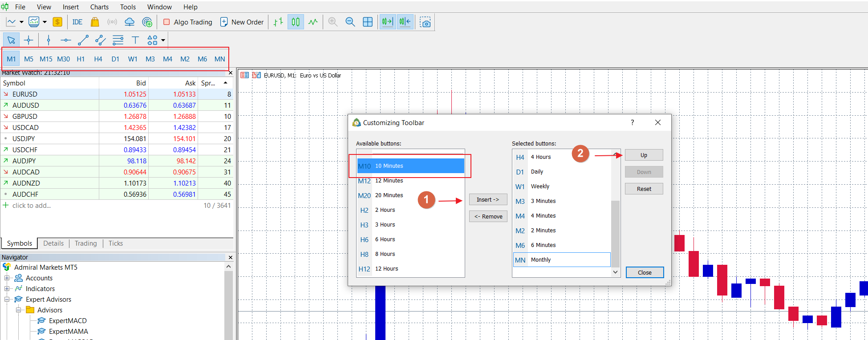Open the chart profiles icon
868x340 pixels.
pos(34,22)
